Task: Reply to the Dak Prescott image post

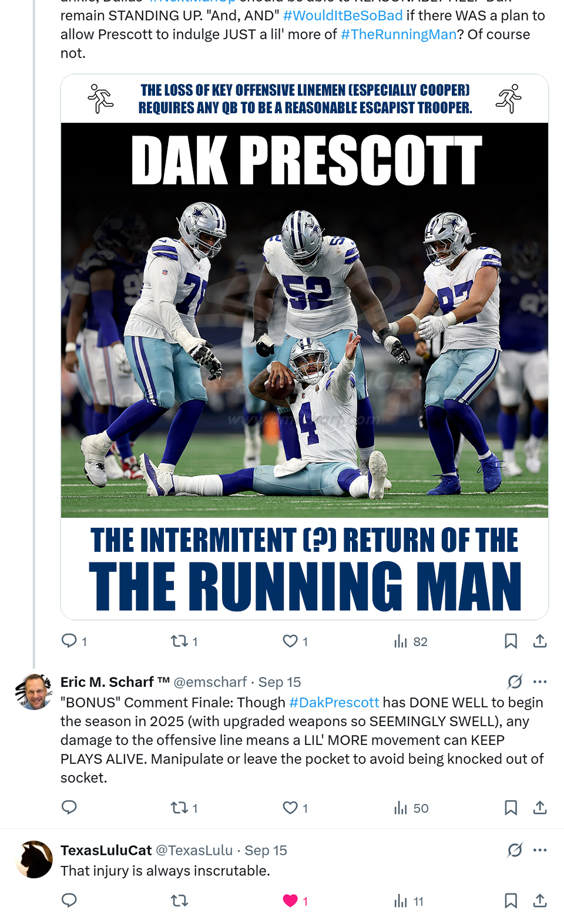Action: coord(69,640)
